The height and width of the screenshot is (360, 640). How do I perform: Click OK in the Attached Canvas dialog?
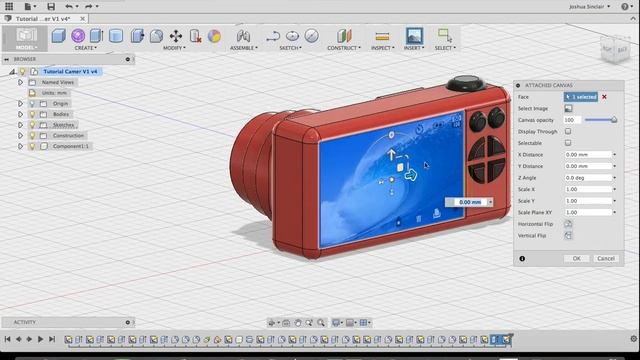tap(576, 258)
